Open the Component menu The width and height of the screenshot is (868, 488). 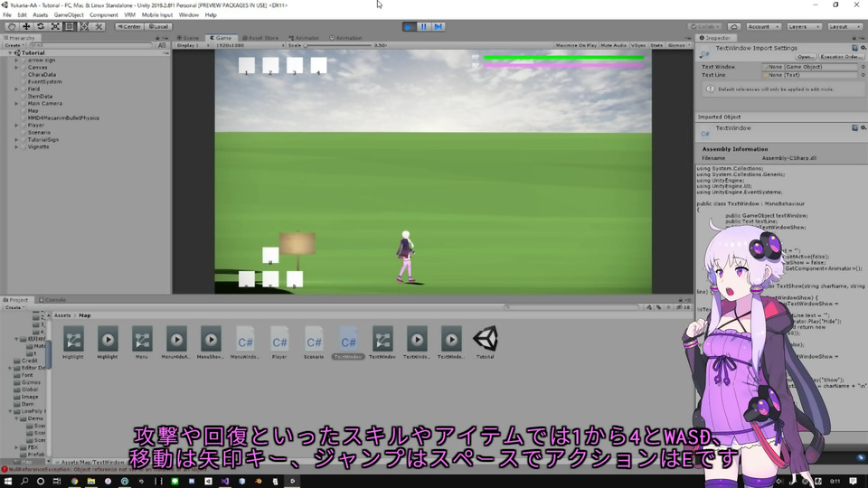pyautogui.click(x=103, y=15)
